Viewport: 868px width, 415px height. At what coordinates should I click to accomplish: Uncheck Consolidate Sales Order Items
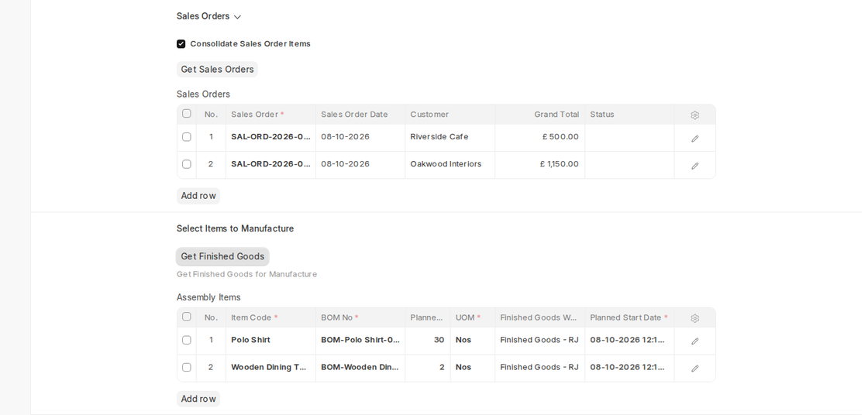[x=181, y=43]
